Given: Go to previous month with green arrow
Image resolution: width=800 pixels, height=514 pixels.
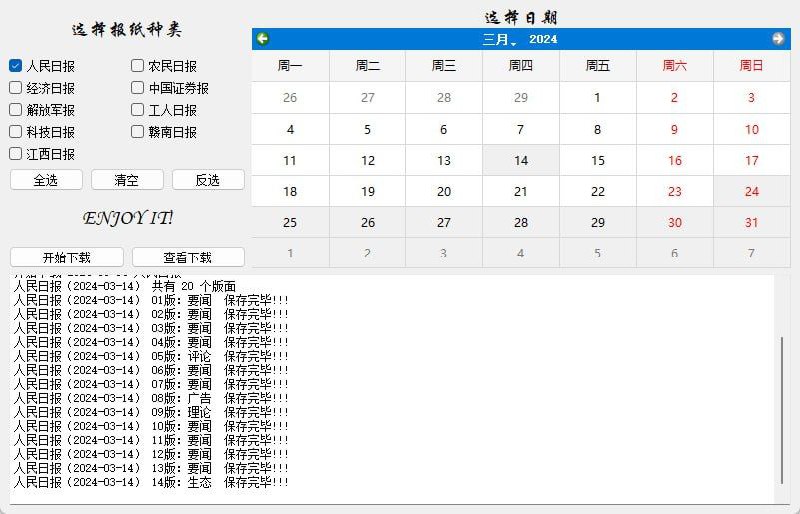Looking at the screenshot, I should [263, 39].
